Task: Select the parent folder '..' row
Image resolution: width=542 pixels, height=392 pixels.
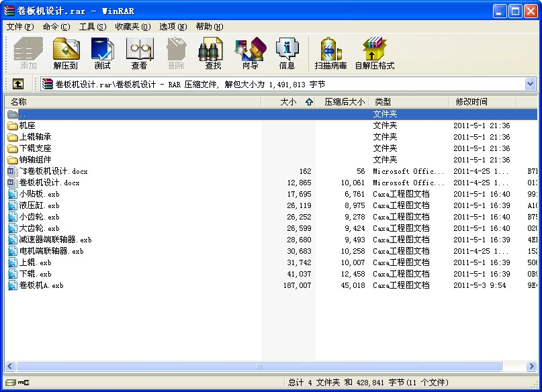Action: pyautogui.click(x=272, y=114)
